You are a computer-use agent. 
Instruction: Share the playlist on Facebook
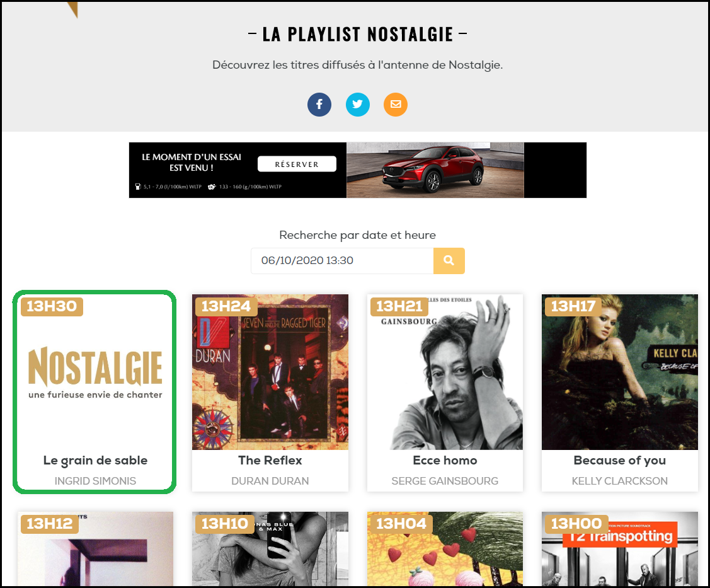tap(319, 105)
